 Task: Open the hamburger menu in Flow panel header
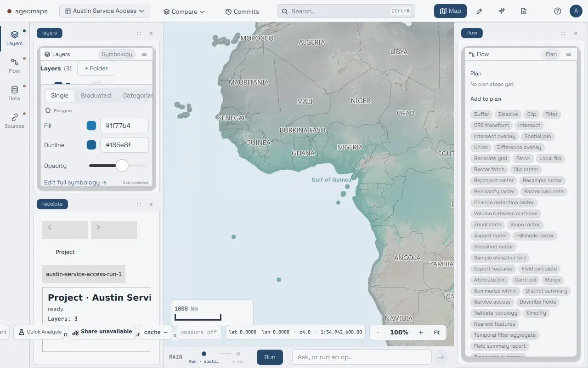569,54
